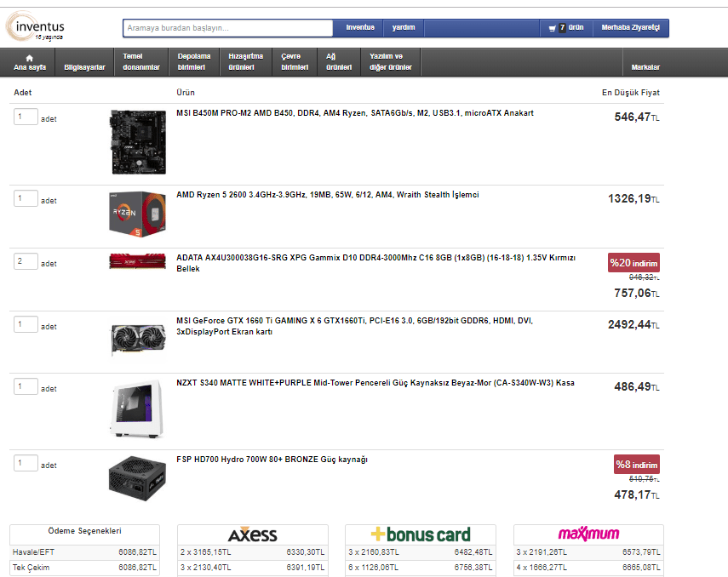Select price 478,17 TL
Viewport: 728px width, 577px height.
point(637,494)
